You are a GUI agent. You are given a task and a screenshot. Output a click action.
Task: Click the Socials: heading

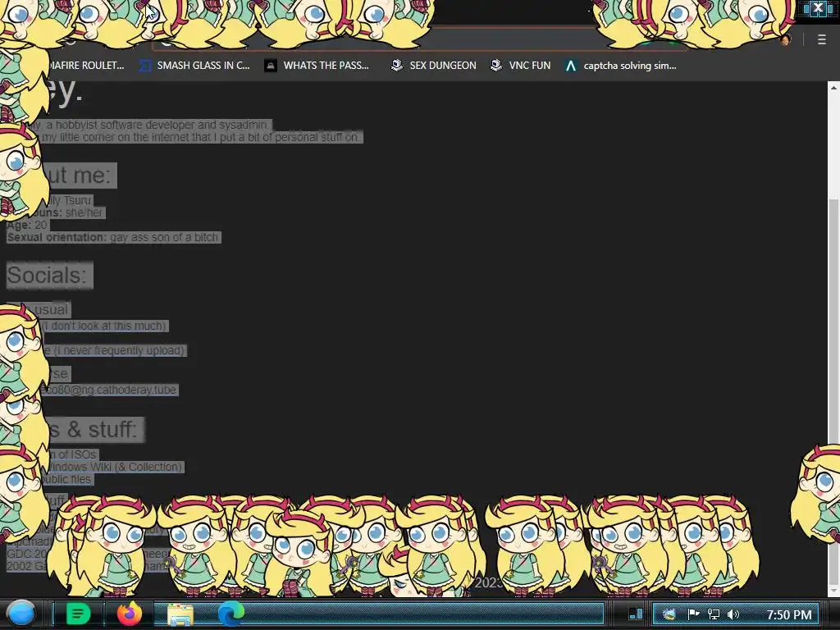coord(49,276)
